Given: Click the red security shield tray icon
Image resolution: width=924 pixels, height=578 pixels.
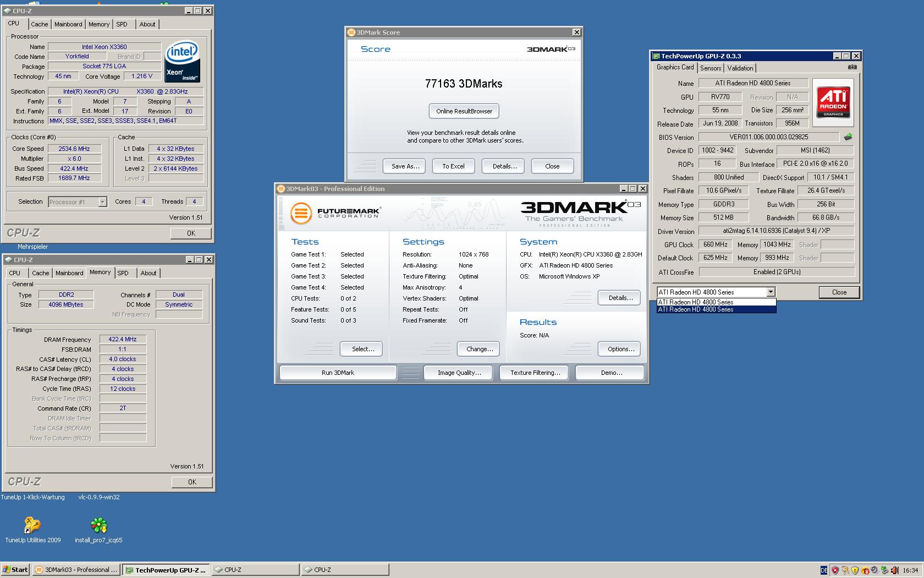Looking at the screenshot, I should click(x=835, y=570).
